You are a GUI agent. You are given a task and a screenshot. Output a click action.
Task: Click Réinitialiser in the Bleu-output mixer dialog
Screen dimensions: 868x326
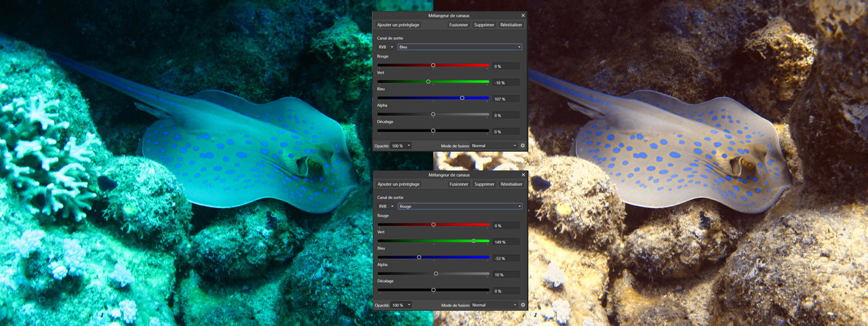(x=511, y=25)
